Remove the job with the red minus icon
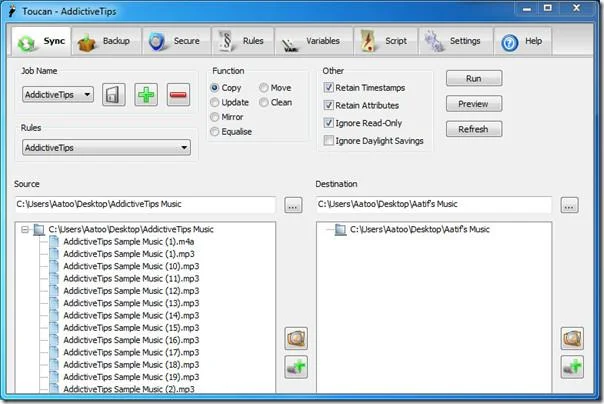604x404 pixels. (x=178, y=94)
